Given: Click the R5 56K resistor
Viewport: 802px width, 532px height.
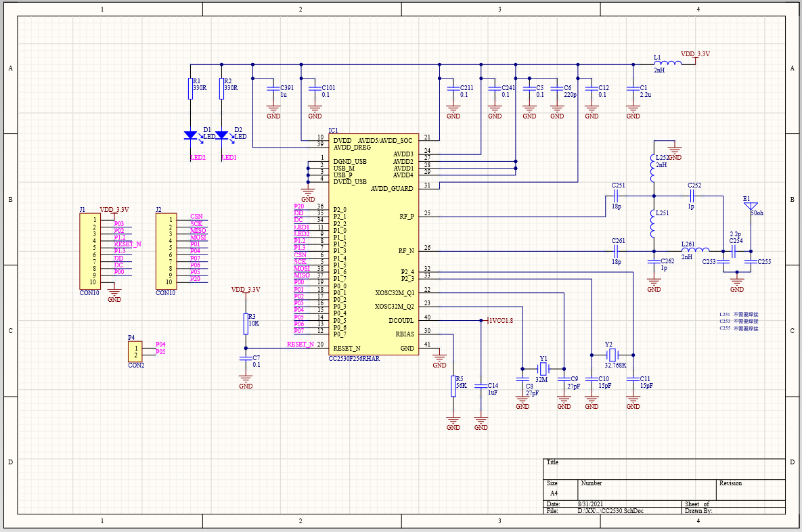Looking at the screenshot, I should 453,386.
